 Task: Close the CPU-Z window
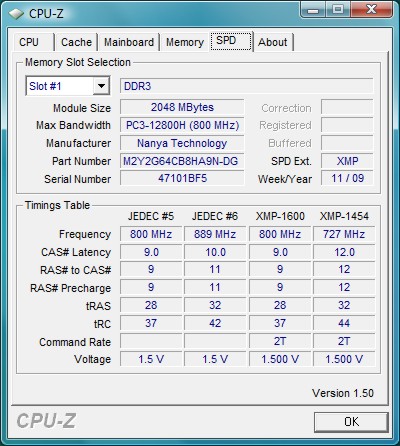(x=371, y=10)
